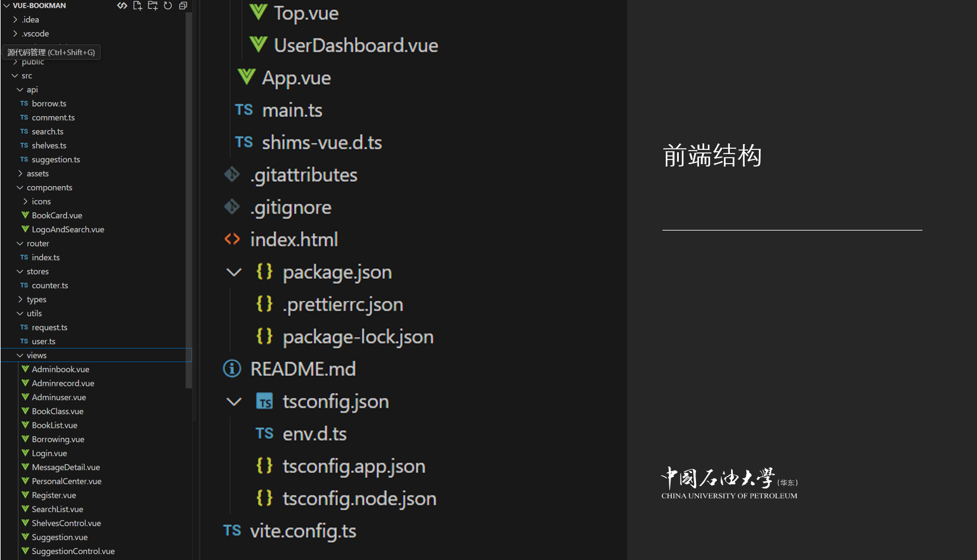Click the Vue icon next to App.vue
This screenshot has width=977, height=560.
click(247, 77)
